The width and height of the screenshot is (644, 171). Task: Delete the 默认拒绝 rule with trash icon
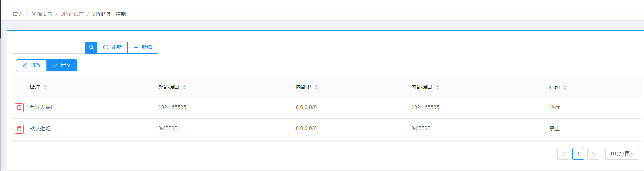19,129
